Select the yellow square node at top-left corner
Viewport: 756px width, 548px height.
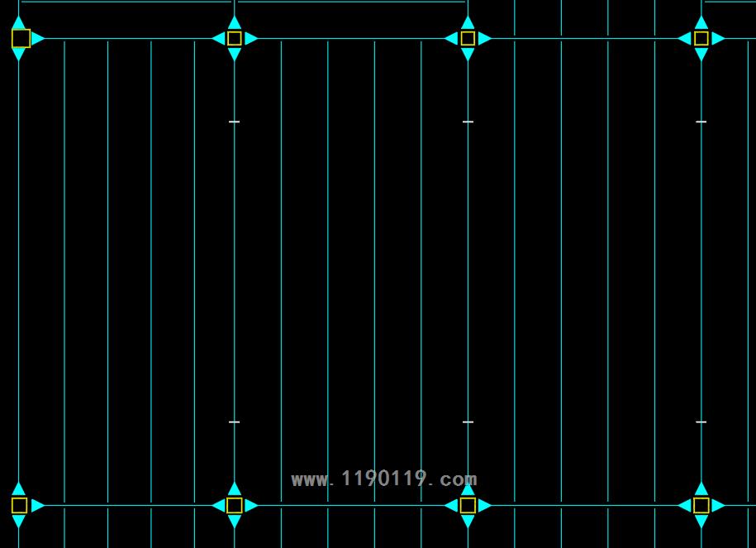coord(21,38)
